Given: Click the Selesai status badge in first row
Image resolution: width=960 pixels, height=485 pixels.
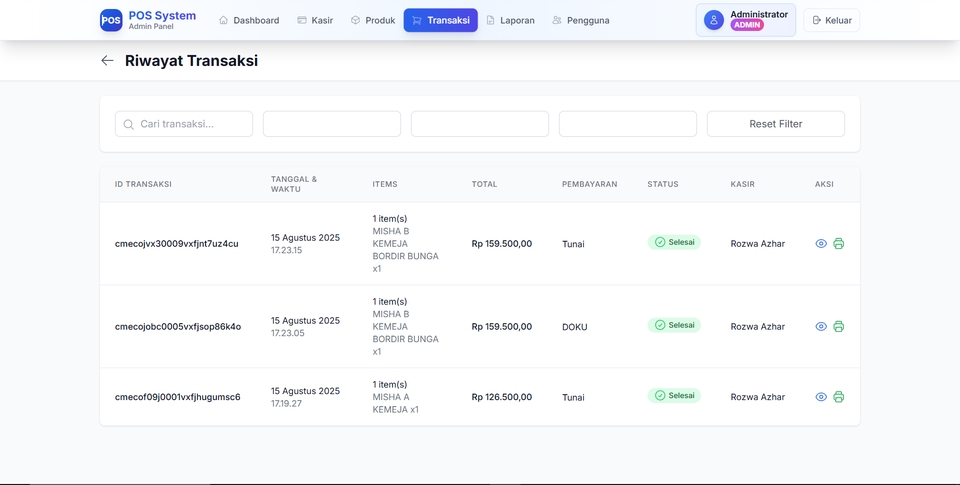Looking at the screenshot, I should (x=674, y=243).
